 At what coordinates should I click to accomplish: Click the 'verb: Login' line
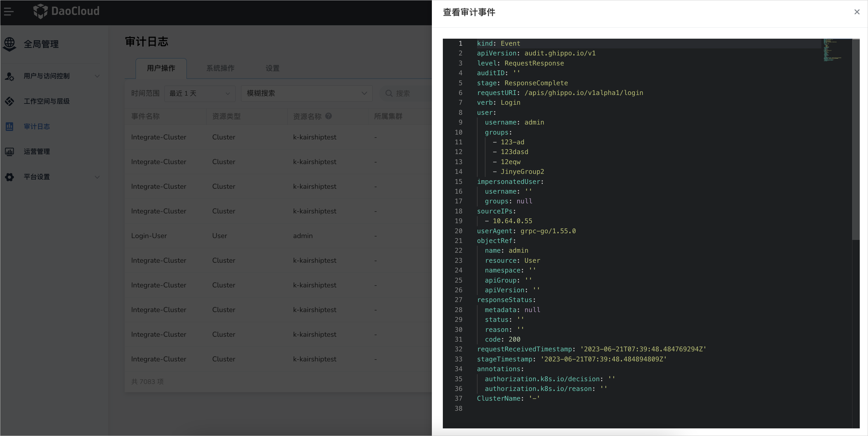coord(498,102)
